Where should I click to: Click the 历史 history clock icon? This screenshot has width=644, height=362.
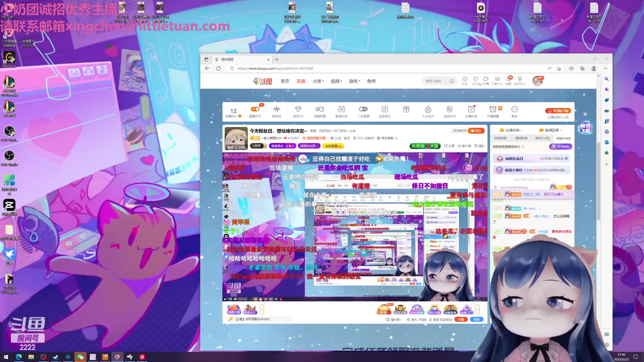click(465, 79)
